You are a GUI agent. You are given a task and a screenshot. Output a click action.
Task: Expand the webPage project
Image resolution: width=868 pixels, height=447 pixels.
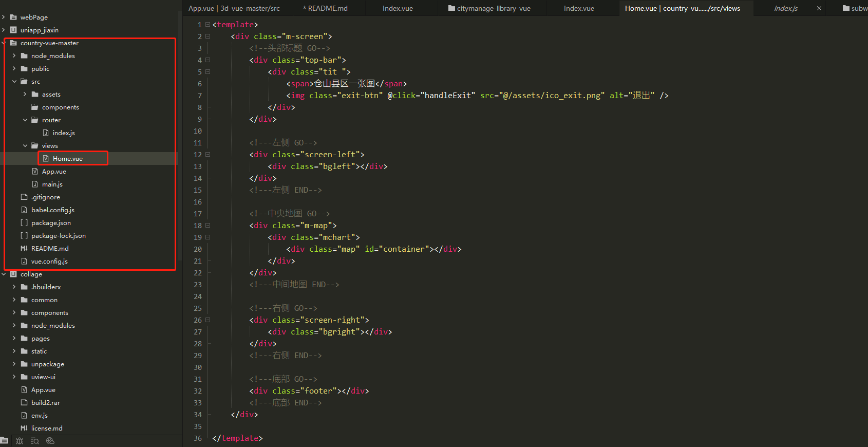click(x=4, y=17)
